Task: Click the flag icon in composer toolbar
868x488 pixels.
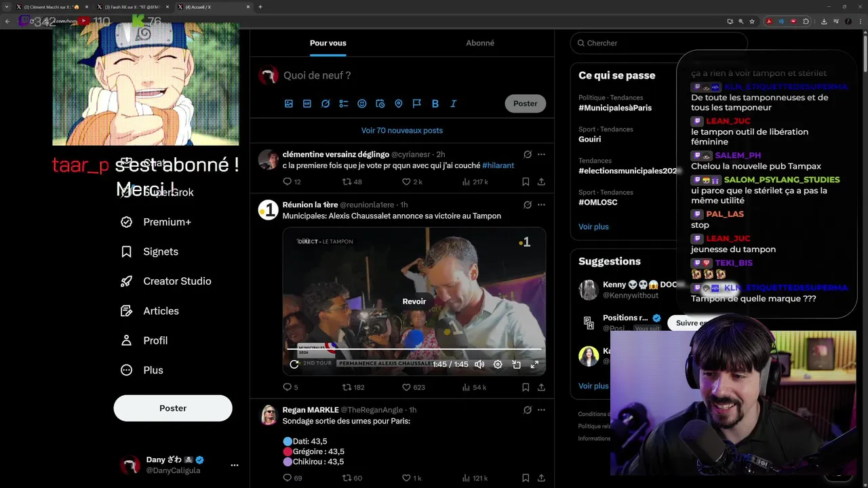Action: pyautogui.click(x=417, y=104)
